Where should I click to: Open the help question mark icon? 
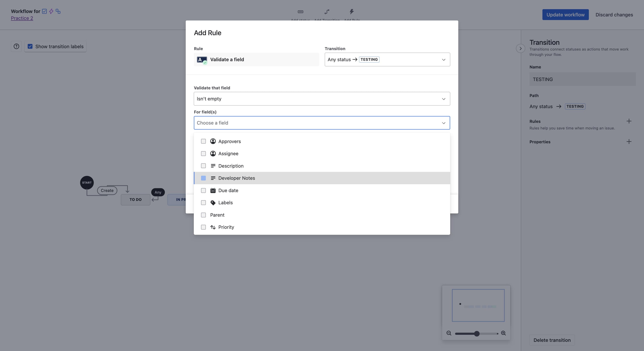pos(16,46)
